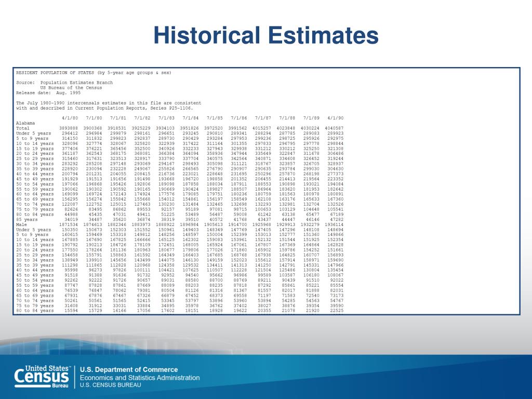
Task: Click "Economics and Statistics Administration" footer line
Action: [x=140, y=378]
